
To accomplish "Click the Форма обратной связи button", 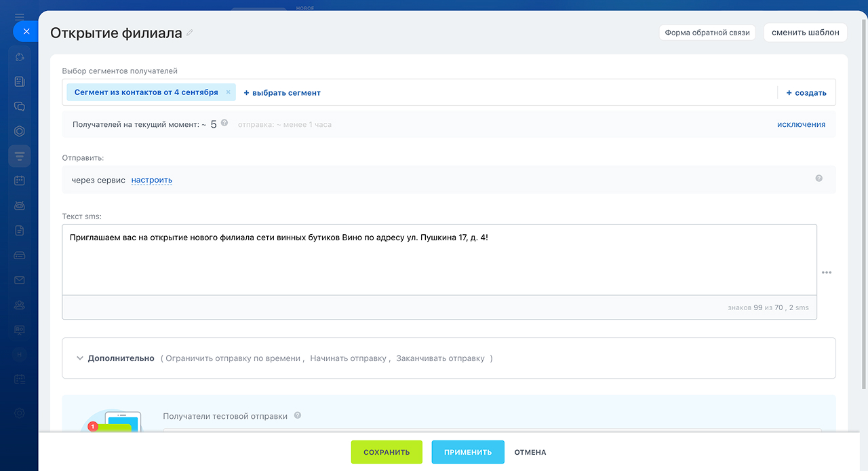I will click(x=707, y=33).
